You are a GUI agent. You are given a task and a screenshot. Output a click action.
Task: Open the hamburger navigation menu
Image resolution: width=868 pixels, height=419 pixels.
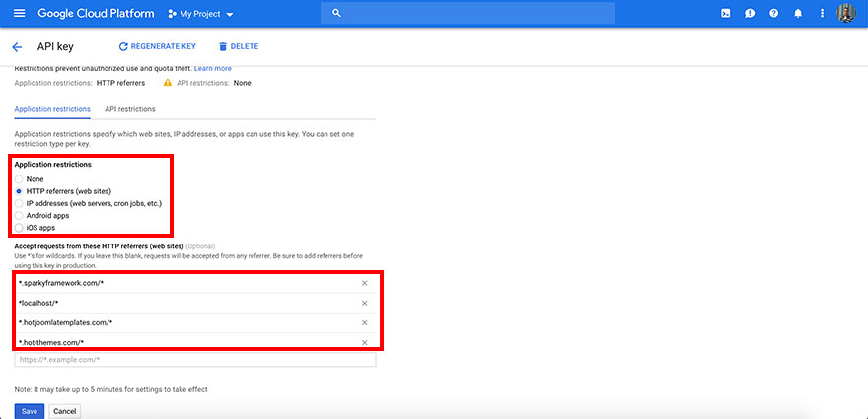click(x=20, y=13)
